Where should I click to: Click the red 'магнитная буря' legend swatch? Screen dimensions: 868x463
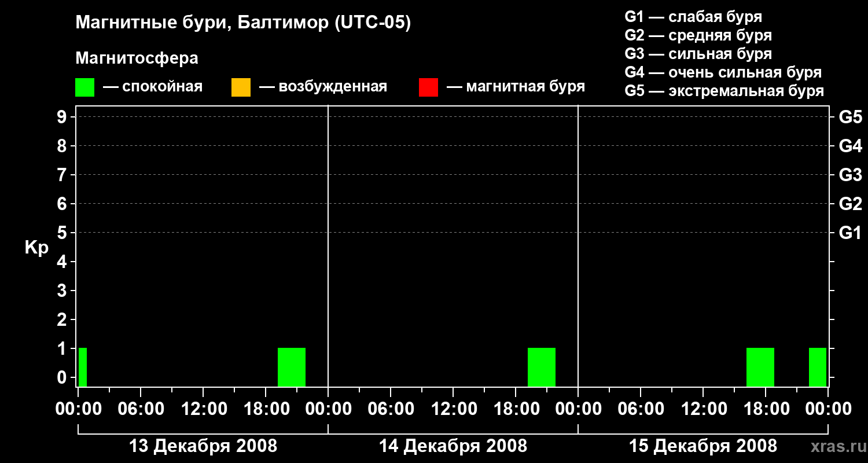coord(428,87)
